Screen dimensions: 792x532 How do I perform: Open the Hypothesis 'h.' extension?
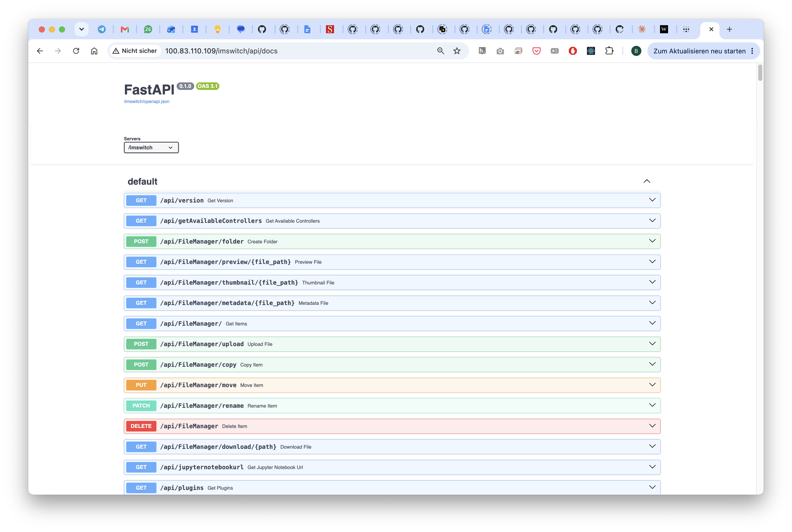pyautogui.click(x=482, y=51)
